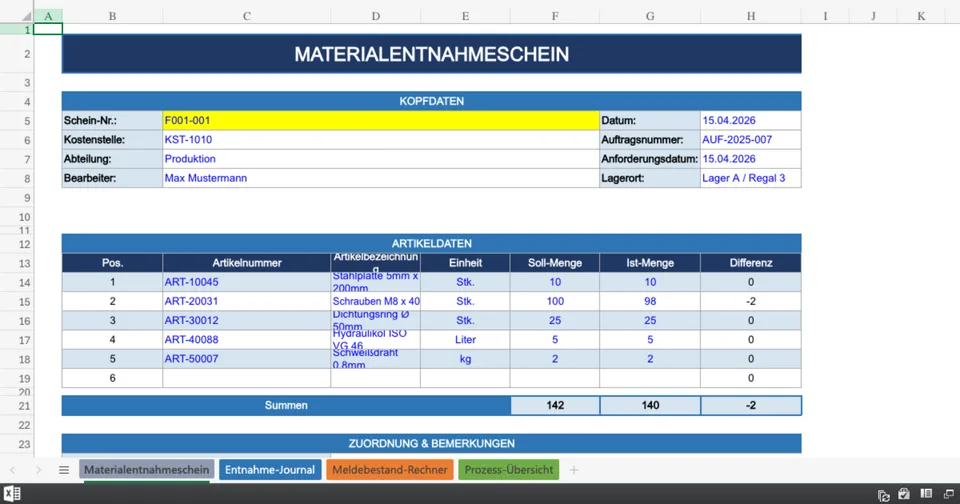Select the Bearbeiter value Max Mustermann
This screenshot has width=960, height=504.
tap(381, 178)
